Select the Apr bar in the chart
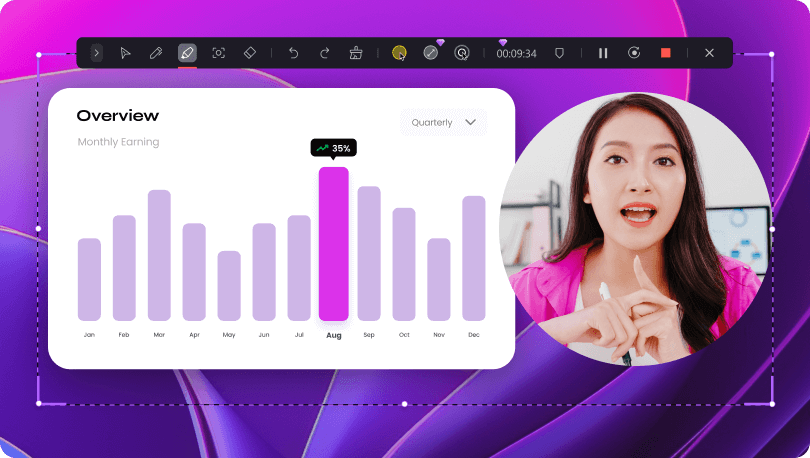 (x=194, y=272)
